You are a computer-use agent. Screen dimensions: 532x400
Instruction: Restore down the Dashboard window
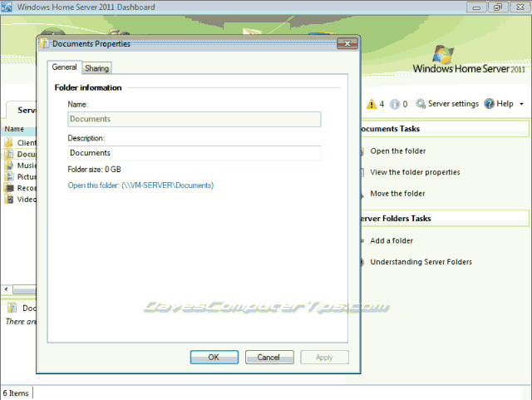point(498,7)
